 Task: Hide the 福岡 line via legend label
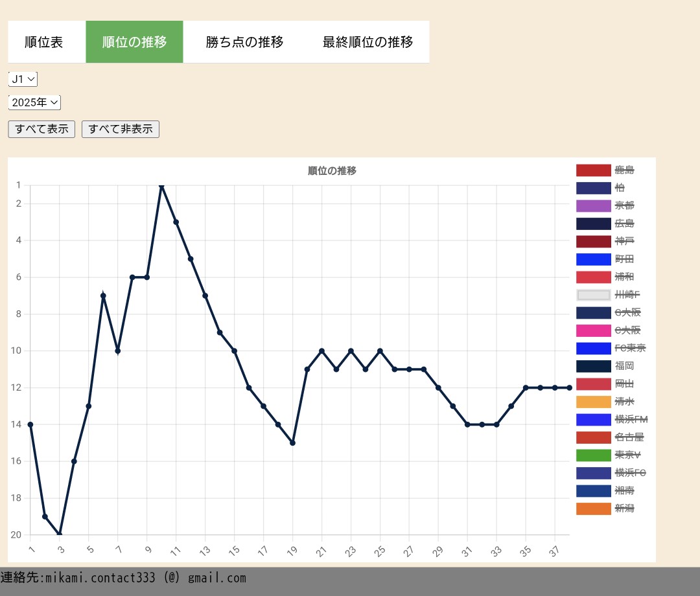[x=624, y=366]
